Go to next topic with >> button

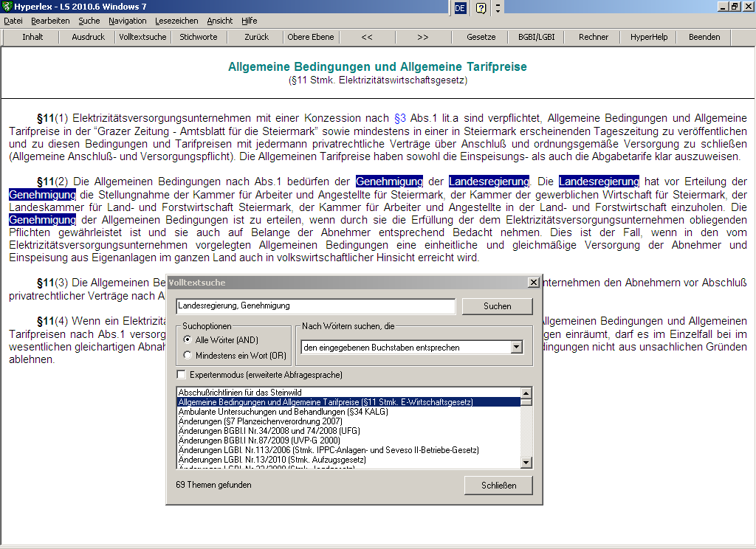point(423,37)
